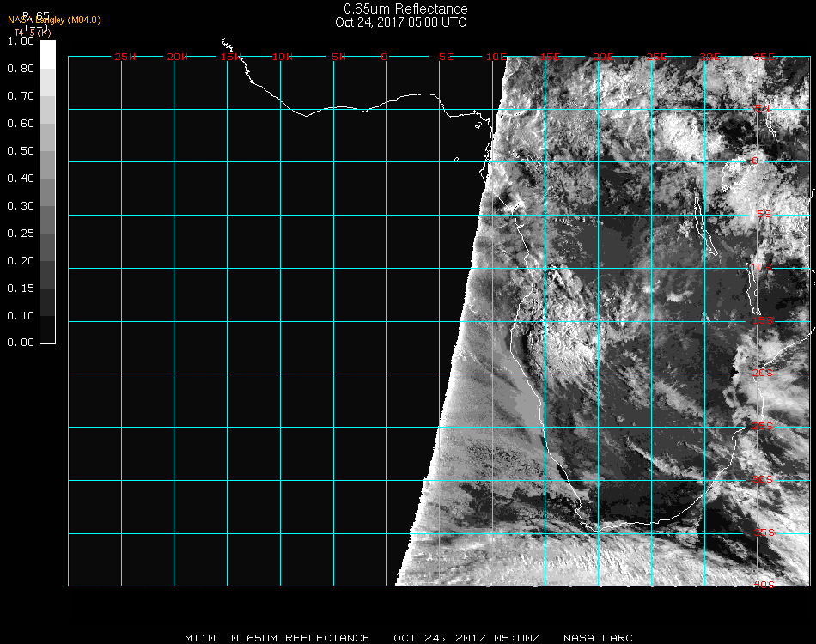Image resolution: width=816 pixels, height=644 pixels.
Task: Click the 0.80 value on the colorbar scale
Action: 20,69
